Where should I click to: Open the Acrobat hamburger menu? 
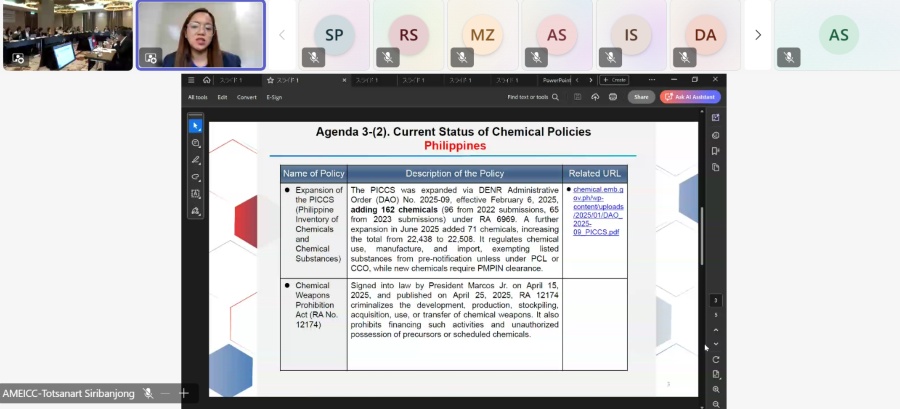point(191,80)
